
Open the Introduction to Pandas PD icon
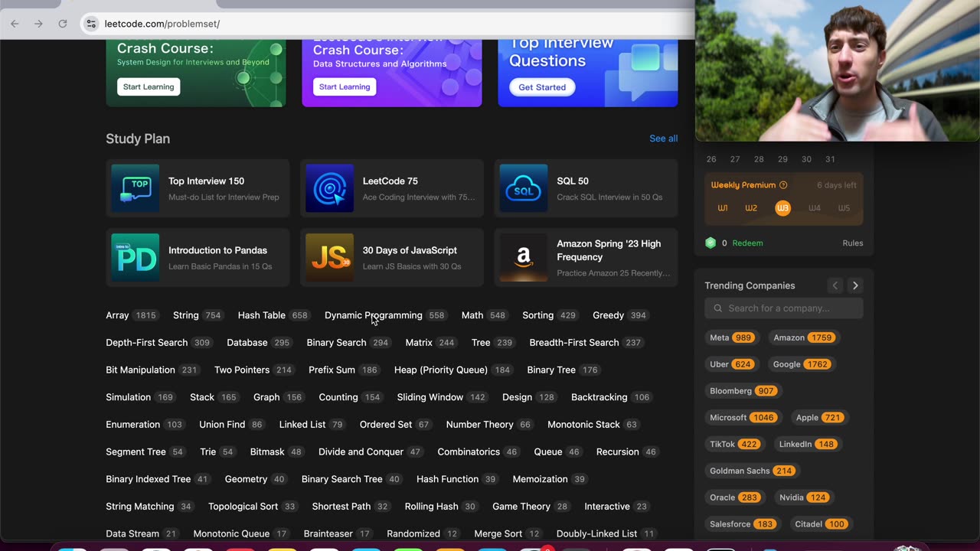136,257
